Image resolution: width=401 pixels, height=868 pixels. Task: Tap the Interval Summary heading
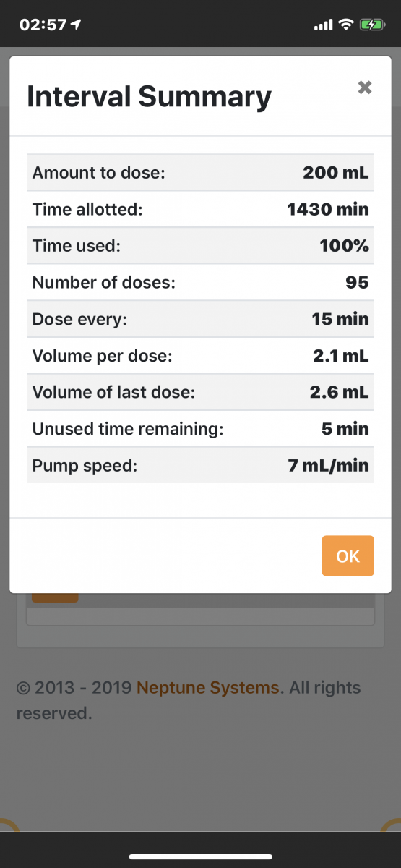coord(149,96)
